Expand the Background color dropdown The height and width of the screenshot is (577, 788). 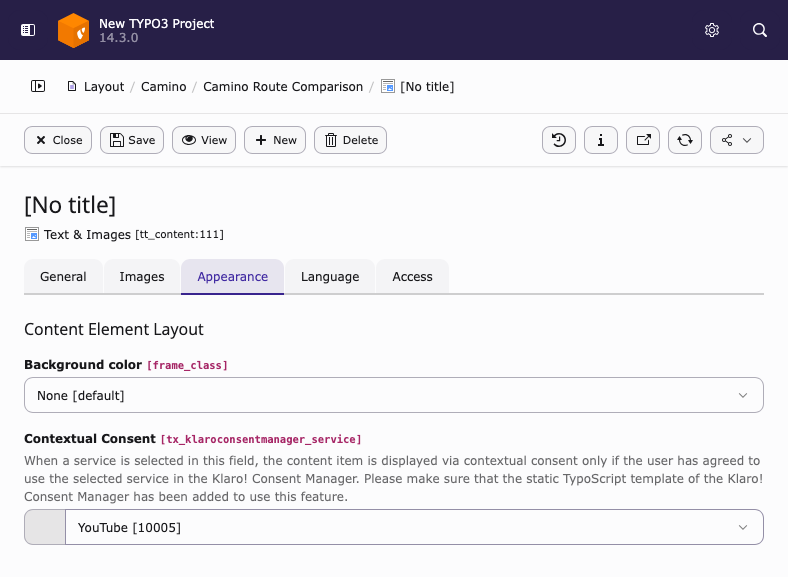tap(394, 395)
